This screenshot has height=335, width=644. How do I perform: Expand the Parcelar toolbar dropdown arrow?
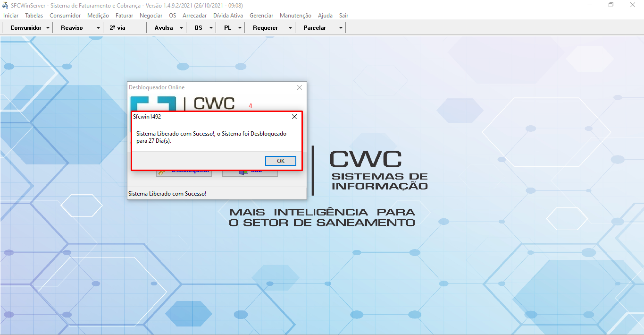[x=341, y=28]
